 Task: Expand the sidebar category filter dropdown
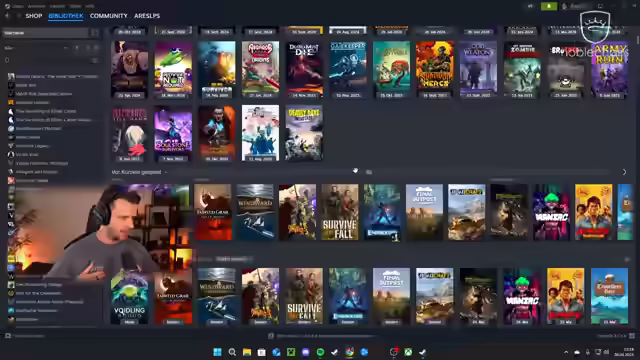36,48
